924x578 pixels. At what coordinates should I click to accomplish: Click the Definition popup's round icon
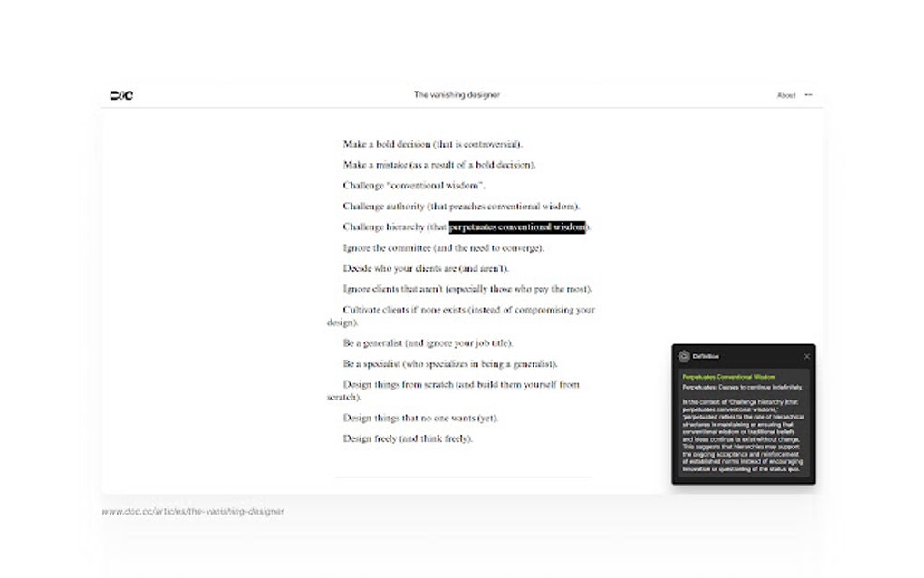coord(684,356)
